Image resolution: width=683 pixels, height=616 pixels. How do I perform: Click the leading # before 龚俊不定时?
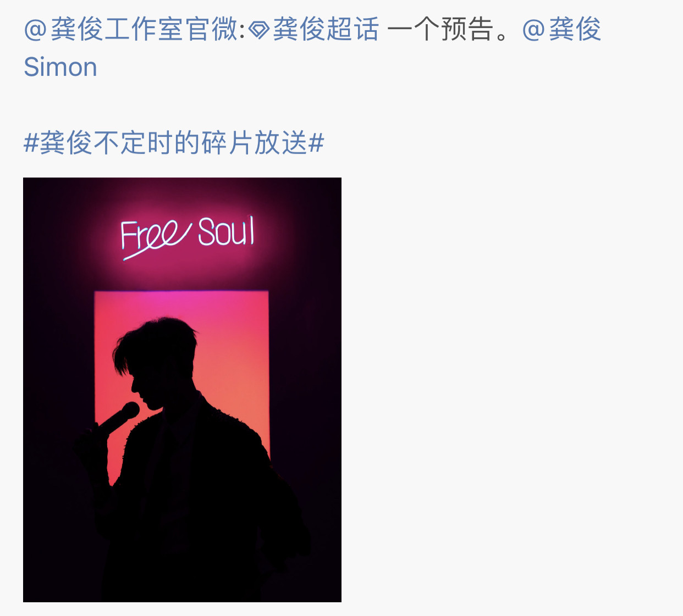31,143
